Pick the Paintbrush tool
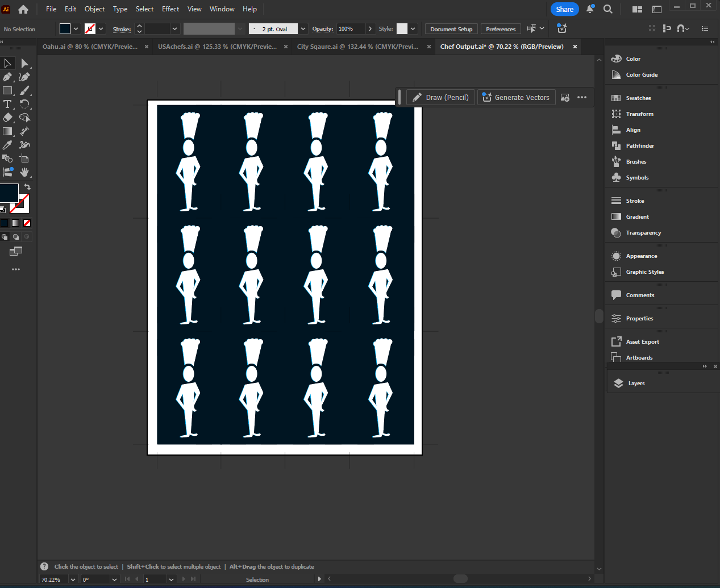Image resolution: width=720 pixels, height=588 pixels. 25,90
